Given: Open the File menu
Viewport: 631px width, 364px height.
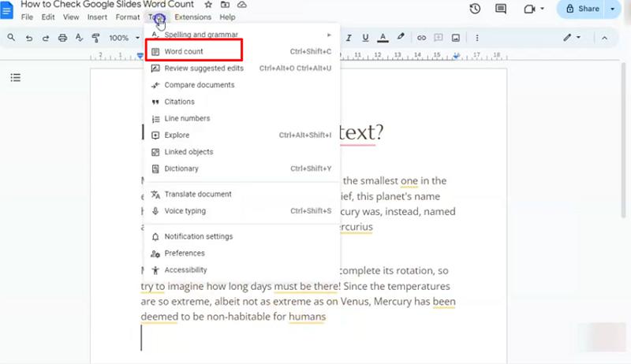Looking at the screenshot, I should pyautogui.click(x=27, y=17).
